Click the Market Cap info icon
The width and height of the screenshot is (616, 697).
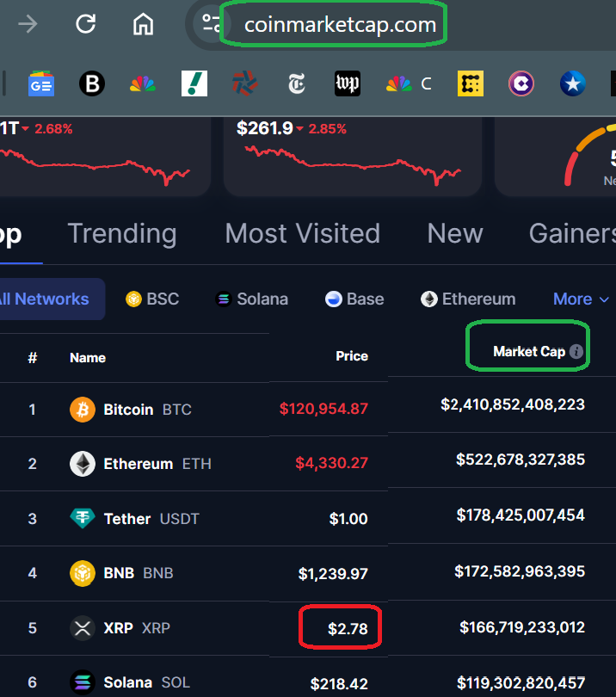(x=576, y=352)
